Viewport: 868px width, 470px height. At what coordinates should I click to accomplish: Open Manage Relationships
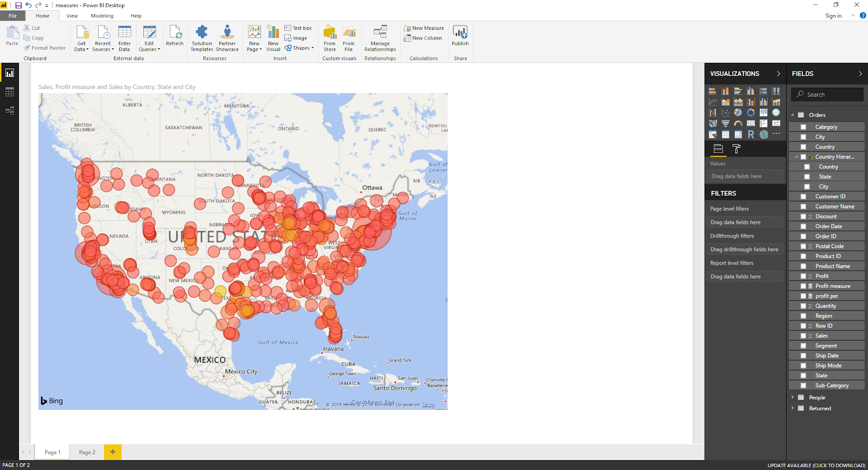380,38
